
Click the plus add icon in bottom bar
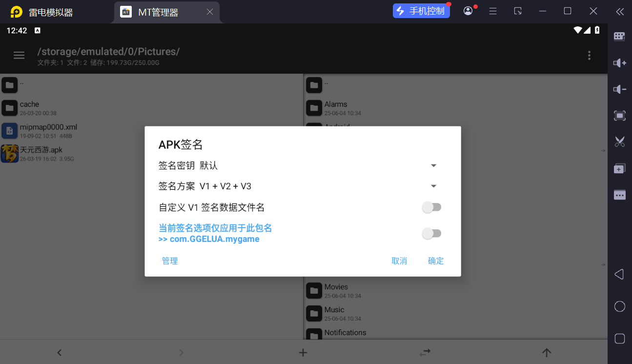[303, 352]
